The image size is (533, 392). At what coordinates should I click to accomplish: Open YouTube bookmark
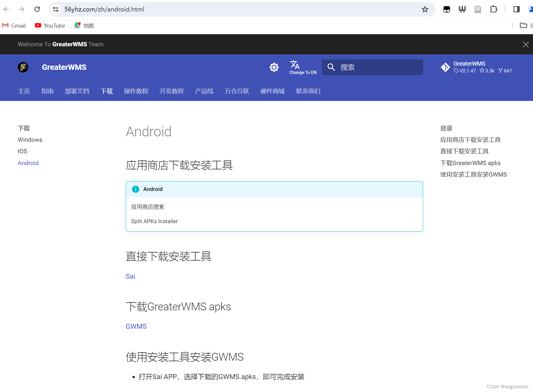[50, 26]
